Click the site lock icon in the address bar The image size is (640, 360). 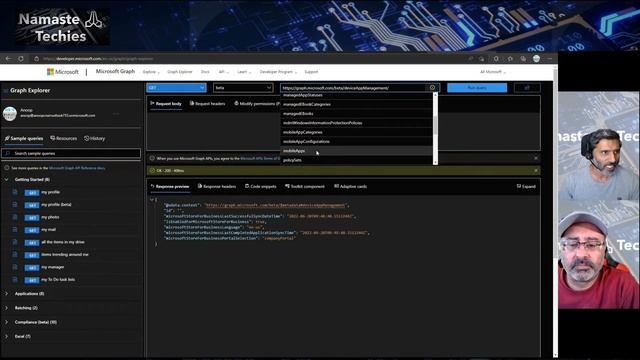click(36, 59)
